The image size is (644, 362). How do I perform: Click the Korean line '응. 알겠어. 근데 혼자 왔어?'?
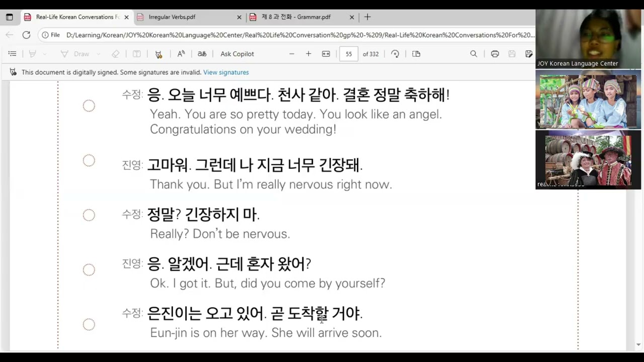229,264
